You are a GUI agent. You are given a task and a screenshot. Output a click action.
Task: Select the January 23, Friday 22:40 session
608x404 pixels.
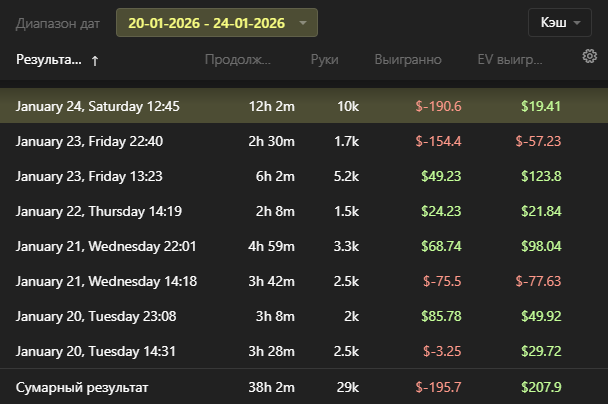click(89, 141)
